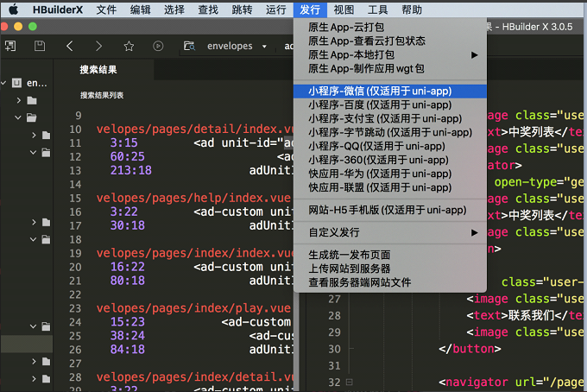Image resolution: width=587 pixels, height=392 pixels.
Task: Click the forward navigation arrow
Action: tap(99, 46)
